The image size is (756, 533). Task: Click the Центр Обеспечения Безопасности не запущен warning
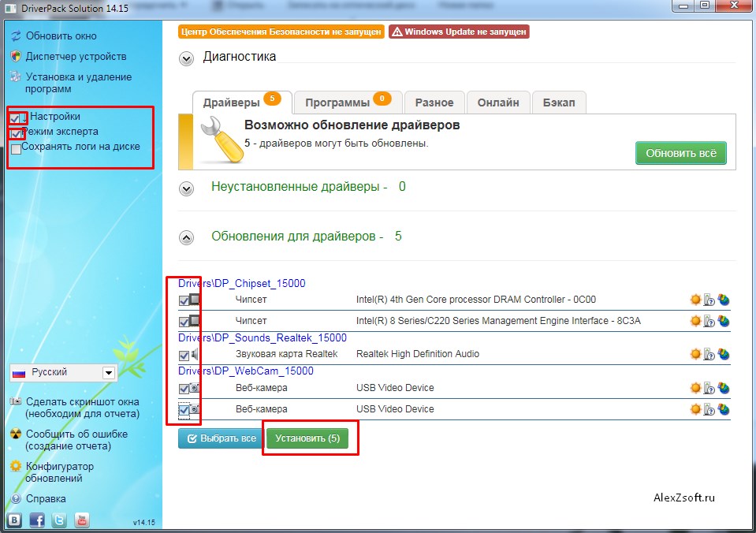(281, 32)
